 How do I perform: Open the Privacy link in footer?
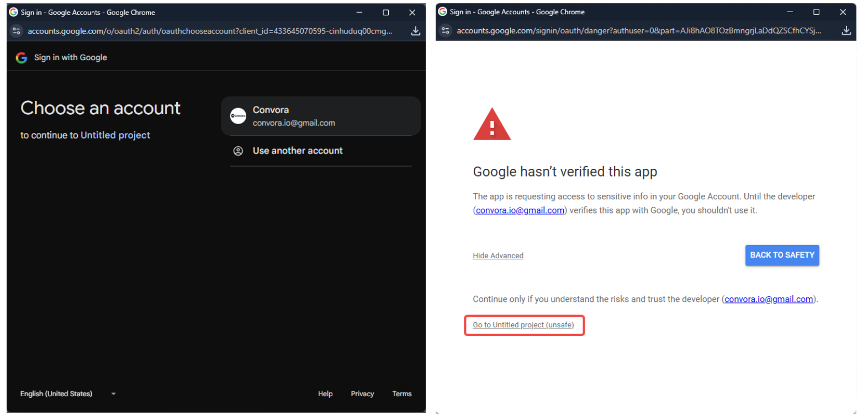362,393
